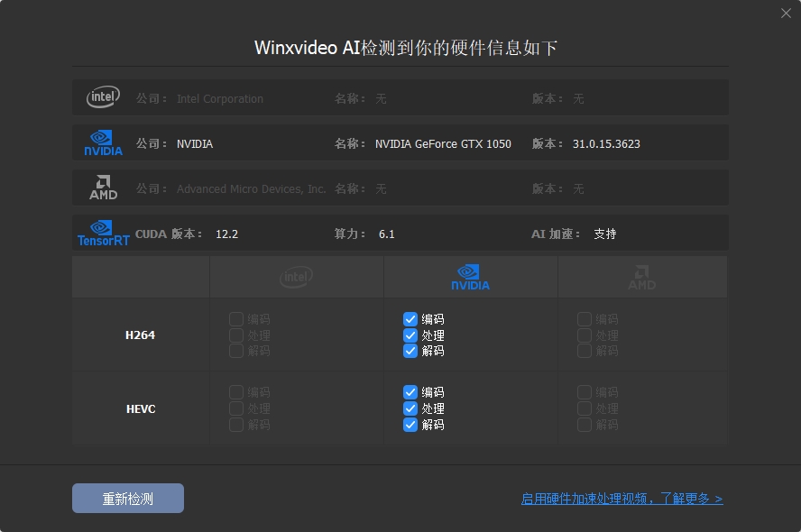
Task: Check the Intel H264 编码 checkbox
Action: (x=236, y=319)
